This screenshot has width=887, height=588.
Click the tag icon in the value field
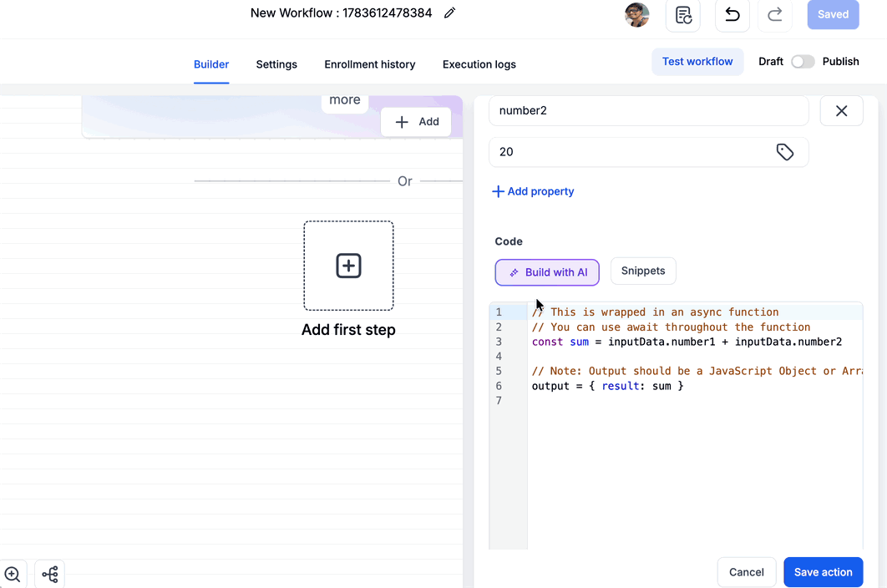coord(784,152)
